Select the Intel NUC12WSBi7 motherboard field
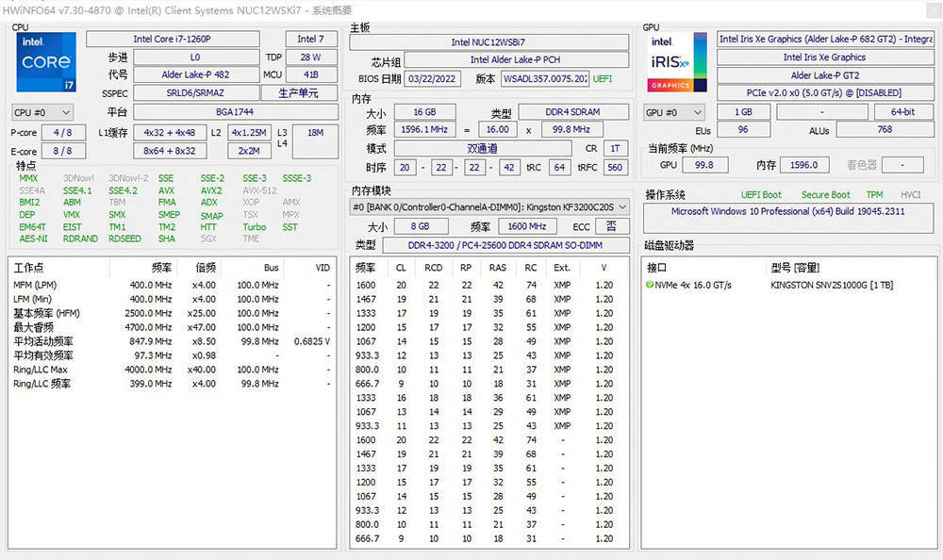Screen dimensions: 943x560 tap(488, 41)
